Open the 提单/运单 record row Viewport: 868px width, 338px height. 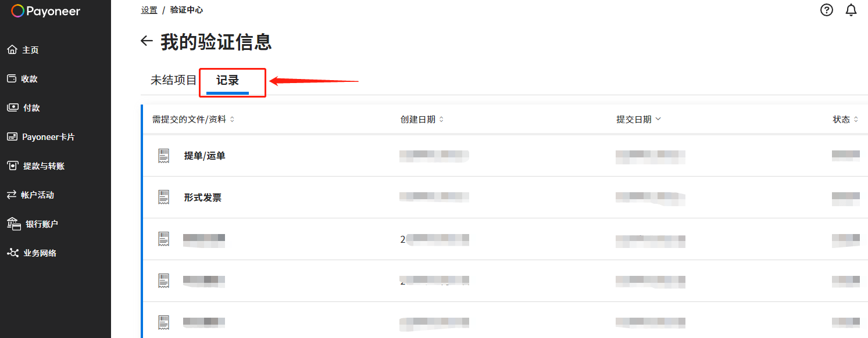click(x=505, y=156)
